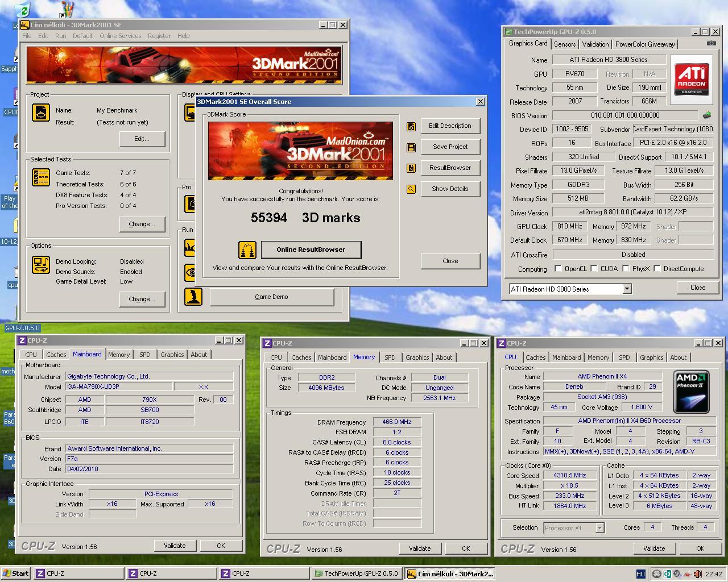Click the HU language indicator in tray
This screenshot has width=728, height=582.
[640, 574]
